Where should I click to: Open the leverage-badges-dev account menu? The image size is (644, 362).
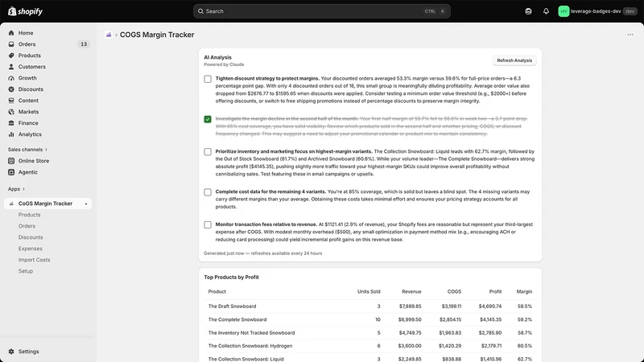coord(597,11)
